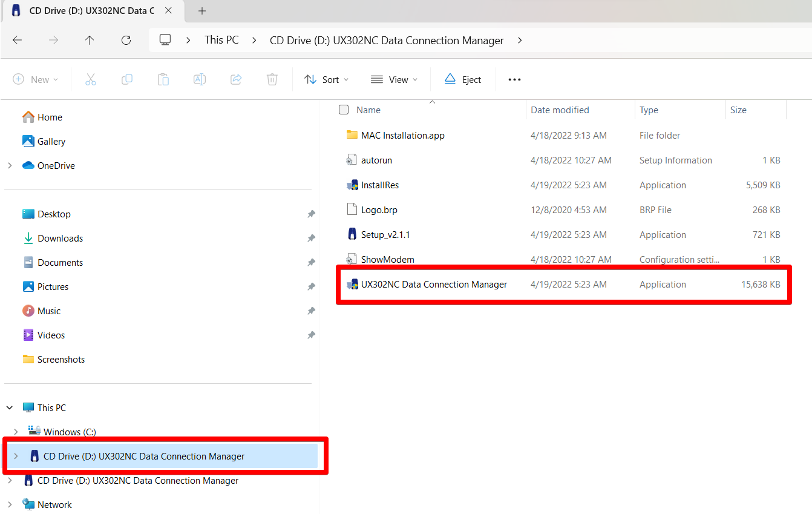Viewport: 812px width, 514px height.
Task: Open the View dropdown menu
Action: [394, 79]
